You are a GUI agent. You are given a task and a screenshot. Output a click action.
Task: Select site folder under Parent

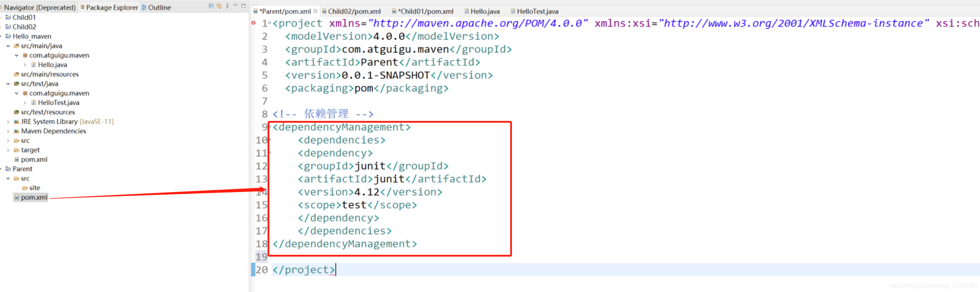pyautogui.click(x=35, y=188)
